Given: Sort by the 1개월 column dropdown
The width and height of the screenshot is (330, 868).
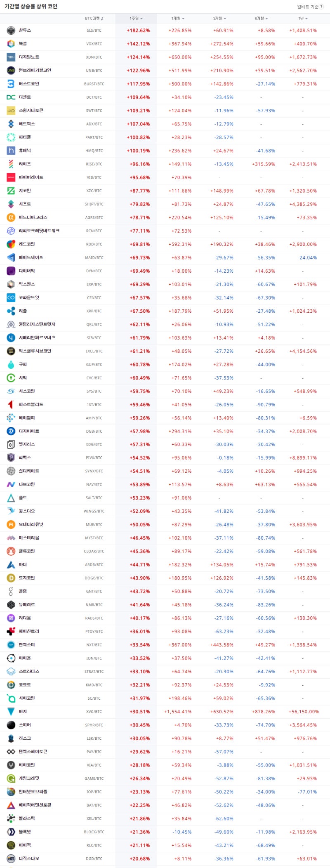Looking at the screenshot, I should [178, 19].
